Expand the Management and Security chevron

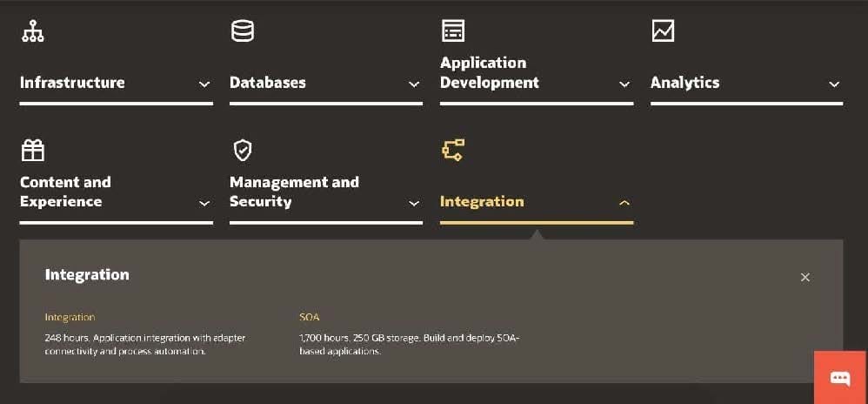click(414, 203)
